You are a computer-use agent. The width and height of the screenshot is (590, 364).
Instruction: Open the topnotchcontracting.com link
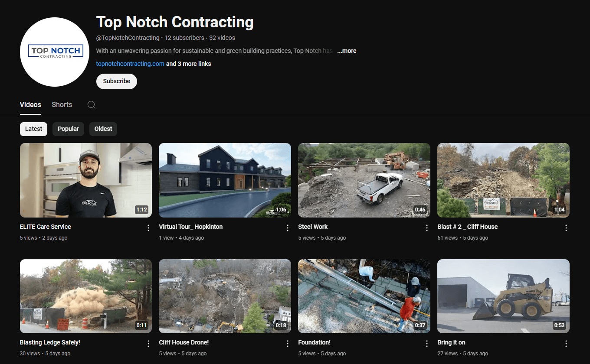tap(130, 64)
